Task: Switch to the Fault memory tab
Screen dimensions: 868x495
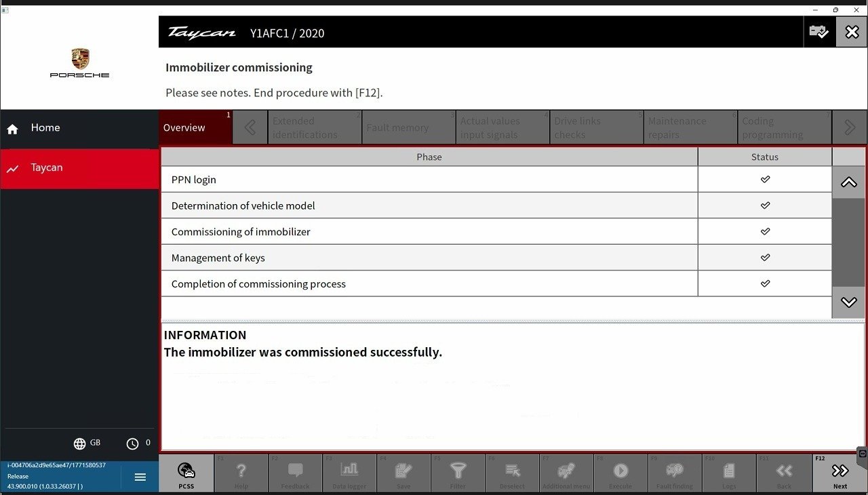Action: pos(408,127)
